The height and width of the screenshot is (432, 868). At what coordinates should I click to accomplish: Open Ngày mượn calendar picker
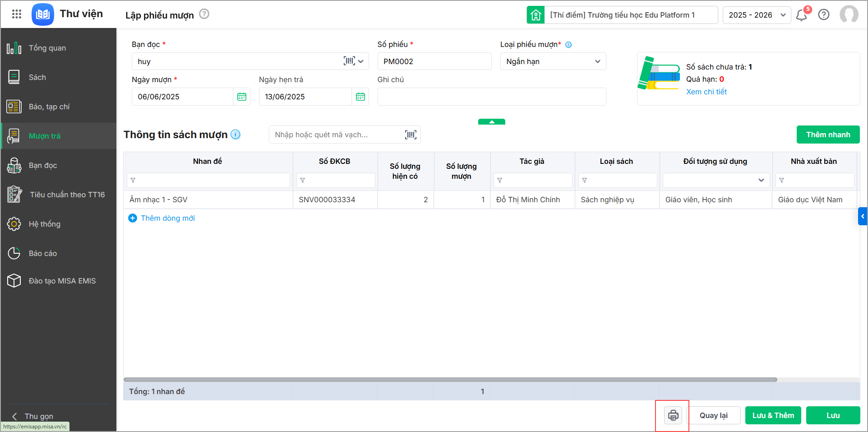[x=242, y=97]
